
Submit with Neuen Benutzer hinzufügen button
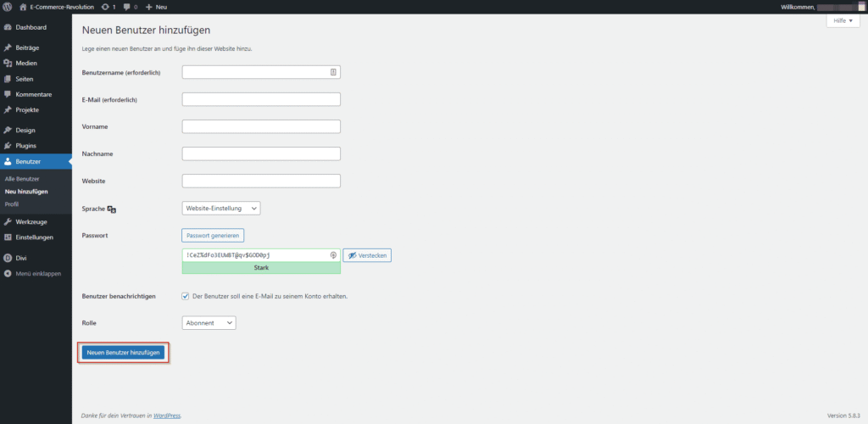point(123,353)
